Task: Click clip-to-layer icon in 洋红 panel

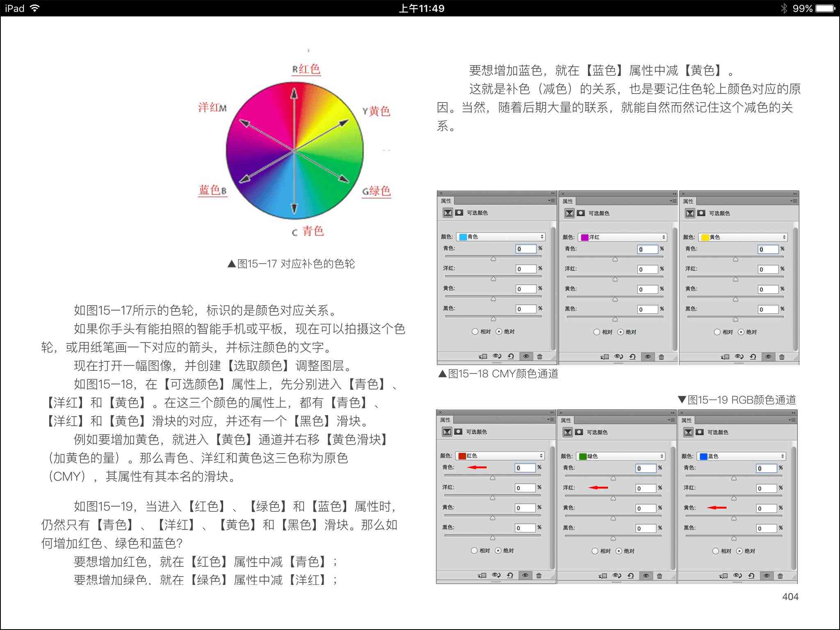Action: pyautogui.click(x=605, y=357)
